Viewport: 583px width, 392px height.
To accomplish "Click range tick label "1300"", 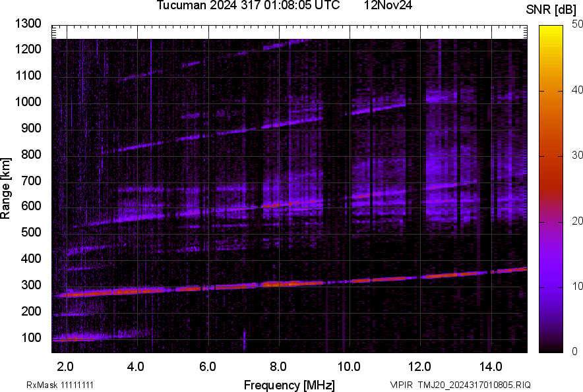I will tap(28, 24).
